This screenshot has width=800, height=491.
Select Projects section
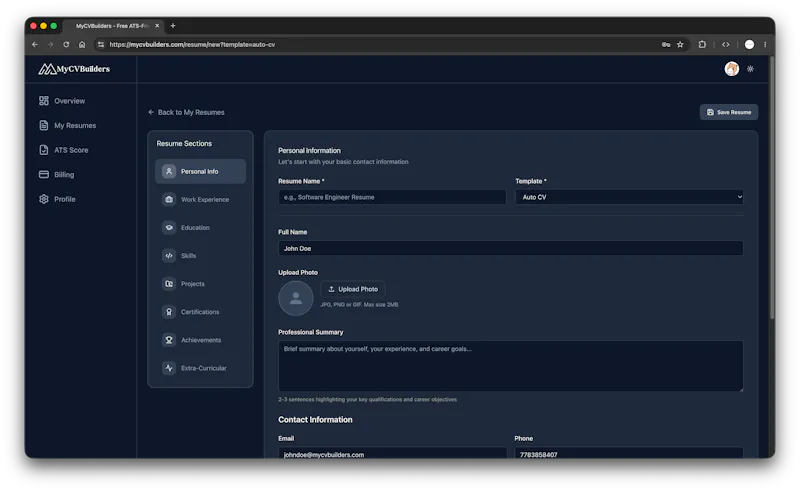click(201, 284)
